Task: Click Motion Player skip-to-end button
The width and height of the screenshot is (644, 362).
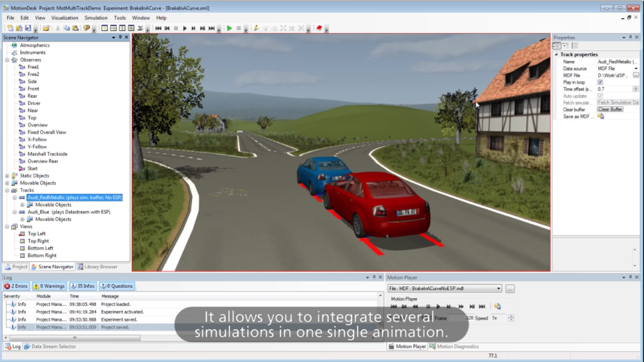Action: coord(482,306)
